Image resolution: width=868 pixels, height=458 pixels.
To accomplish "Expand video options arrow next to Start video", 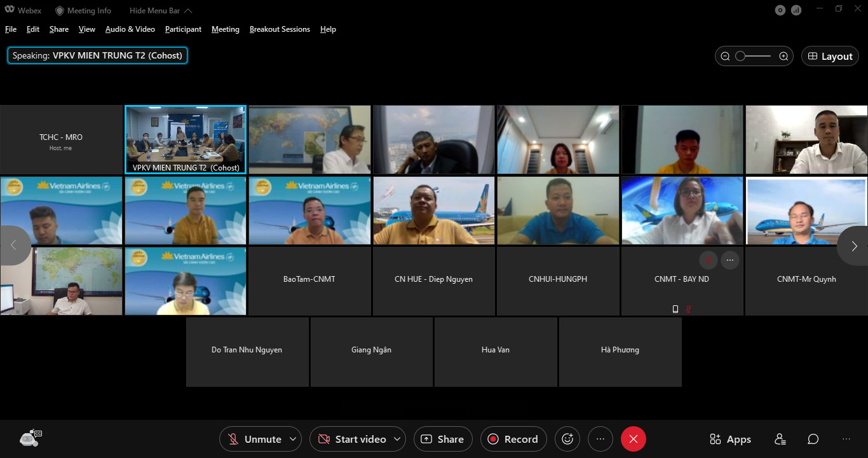I will coord(397,439).
